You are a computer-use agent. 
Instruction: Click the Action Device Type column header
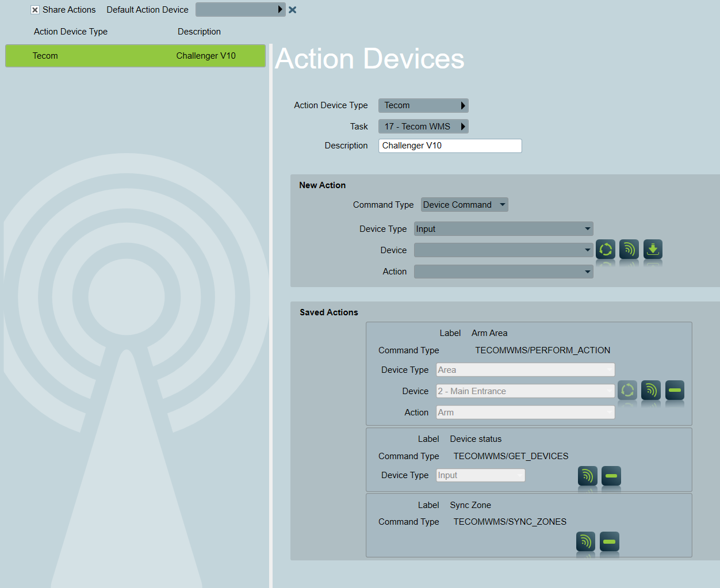(71, 32)
